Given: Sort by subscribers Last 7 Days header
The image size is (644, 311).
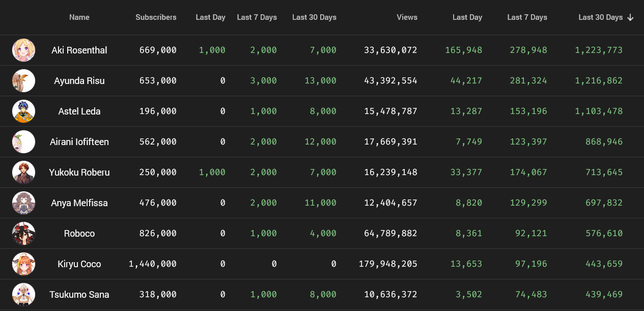Looking at the screenshot, I should [257, 17].
